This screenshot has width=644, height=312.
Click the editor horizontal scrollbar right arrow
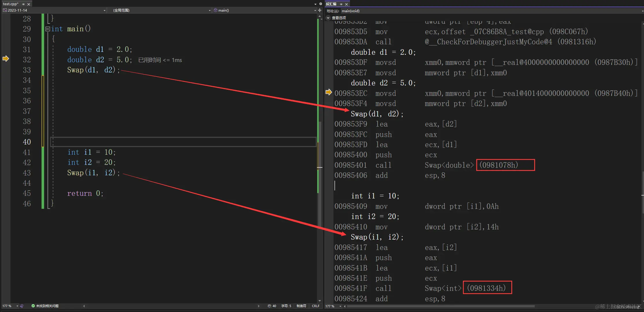coord(259,306)
